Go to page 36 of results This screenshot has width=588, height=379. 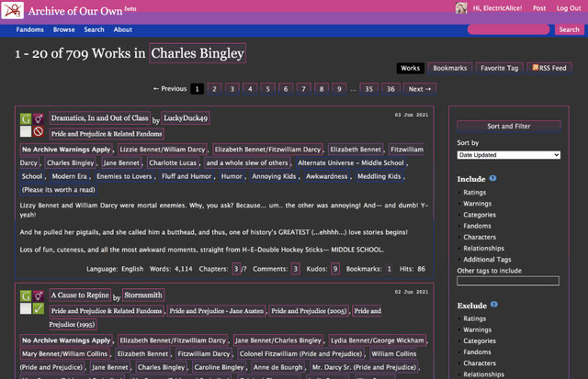click(x=390, y=89)
